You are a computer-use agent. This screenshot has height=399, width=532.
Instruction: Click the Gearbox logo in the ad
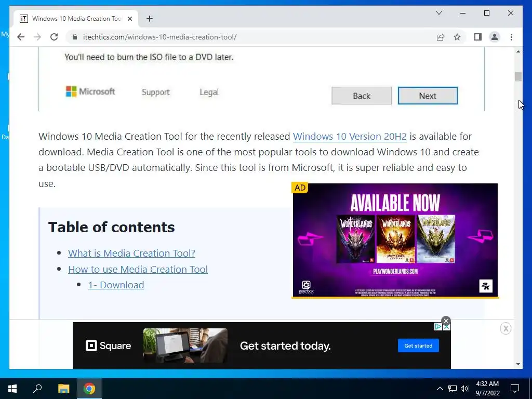tap(306, 287)
